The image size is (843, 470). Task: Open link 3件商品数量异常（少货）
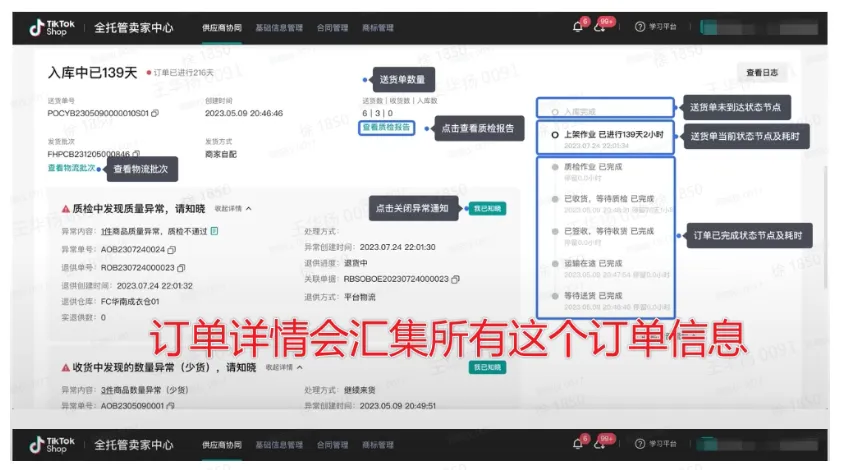click(145, 390)
